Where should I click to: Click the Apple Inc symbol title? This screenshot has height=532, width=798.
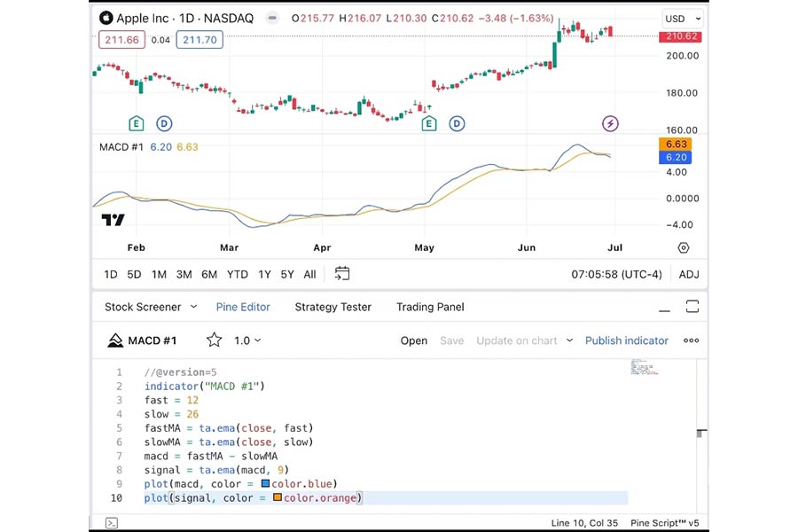click(184, 19)
